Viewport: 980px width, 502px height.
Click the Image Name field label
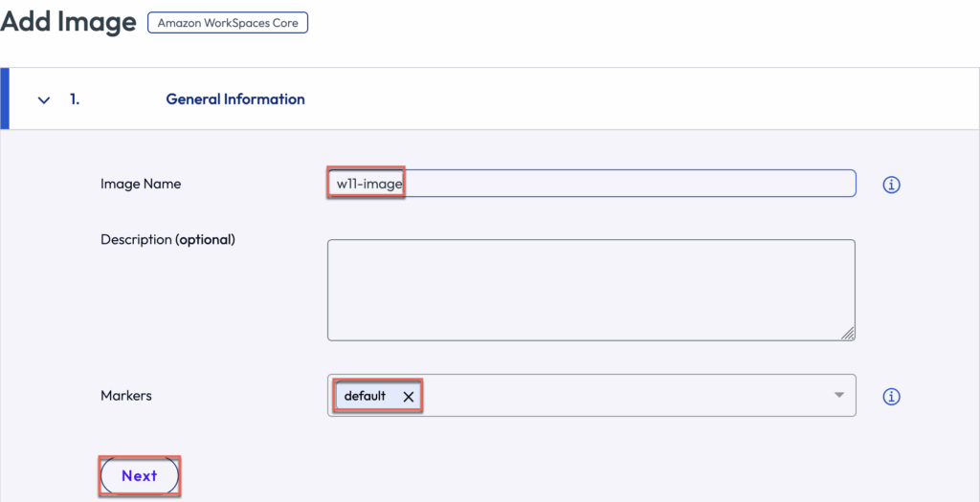[x=141, y=184]
